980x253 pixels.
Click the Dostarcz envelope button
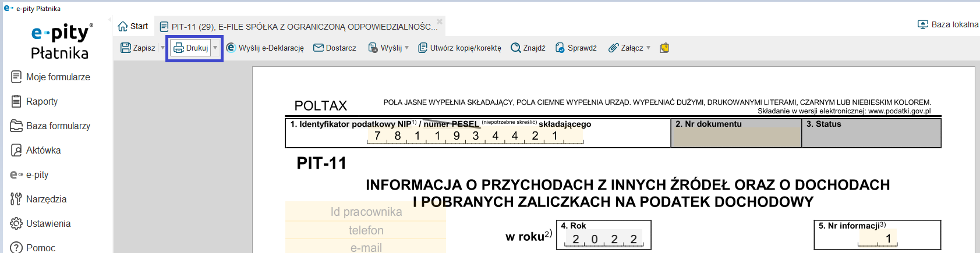[335, 48]
